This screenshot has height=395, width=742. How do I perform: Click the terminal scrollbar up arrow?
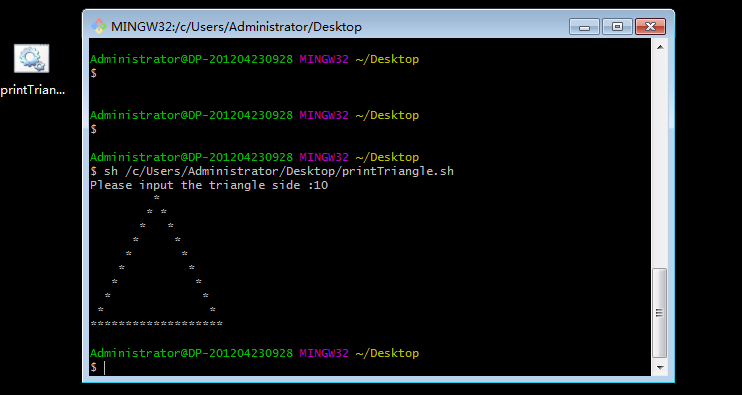point(660,47)
